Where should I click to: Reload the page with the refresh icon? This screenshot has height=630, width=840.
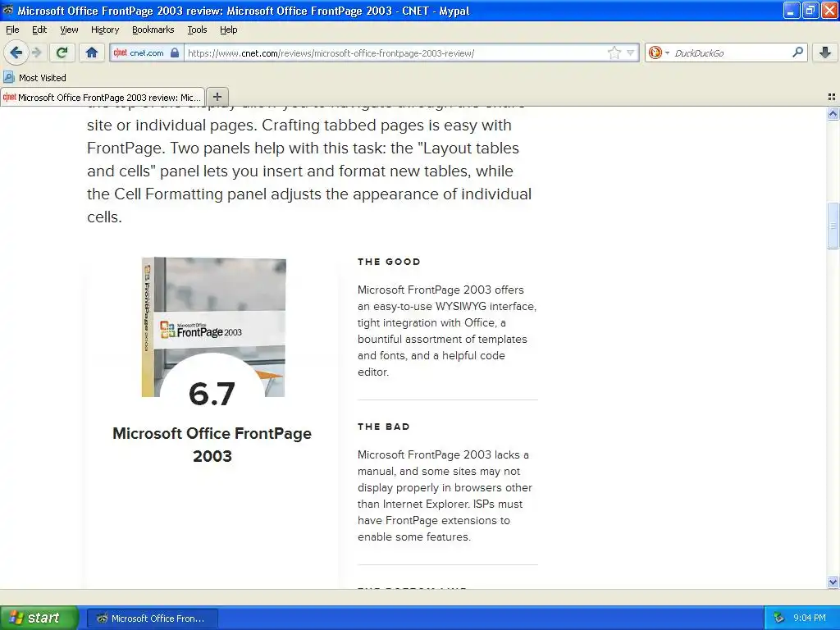click(x=62, y=52)
